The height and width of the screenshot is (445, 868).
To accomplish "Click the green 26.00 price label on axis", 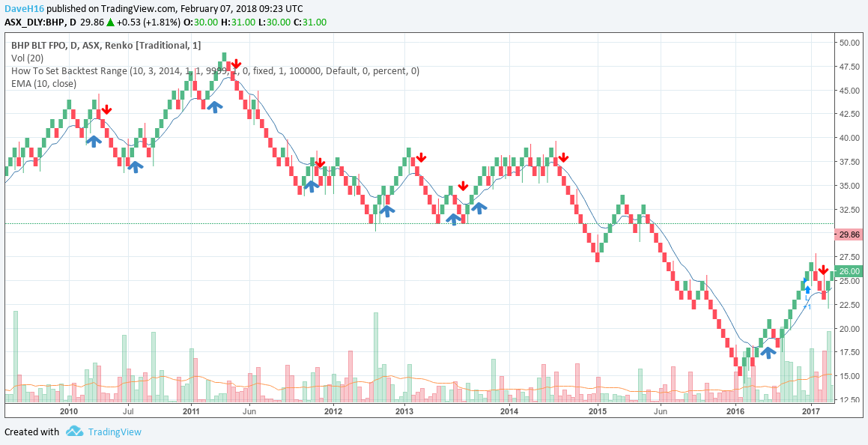I will 849,271.
